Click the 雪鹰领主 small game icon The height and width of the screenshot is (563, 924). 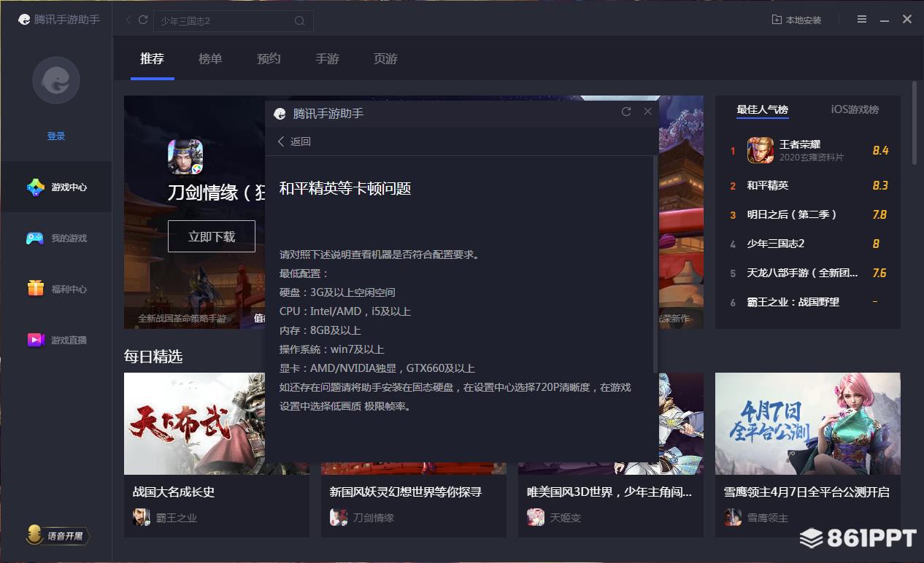click(733, 517)
